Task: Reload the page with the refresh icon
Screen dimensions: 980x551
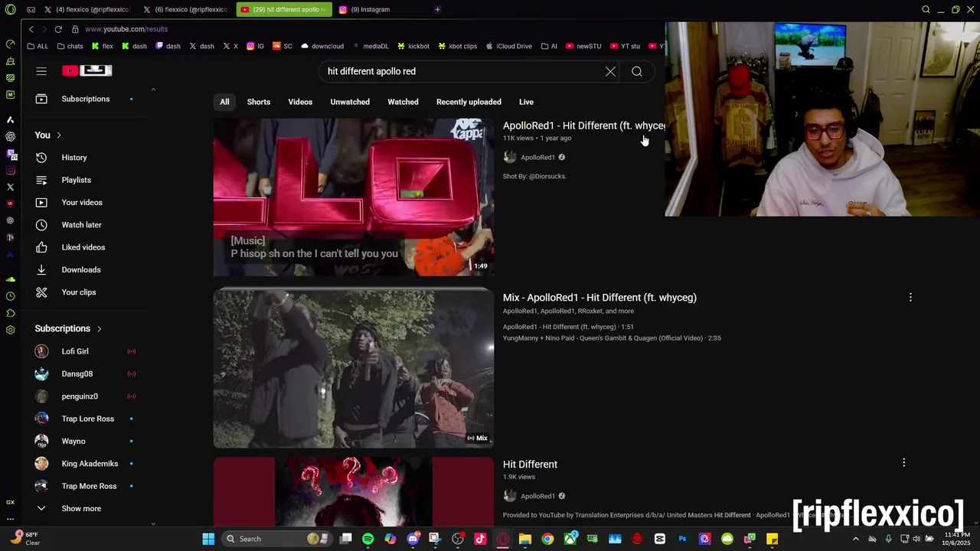Action: [x=58, y=29]
